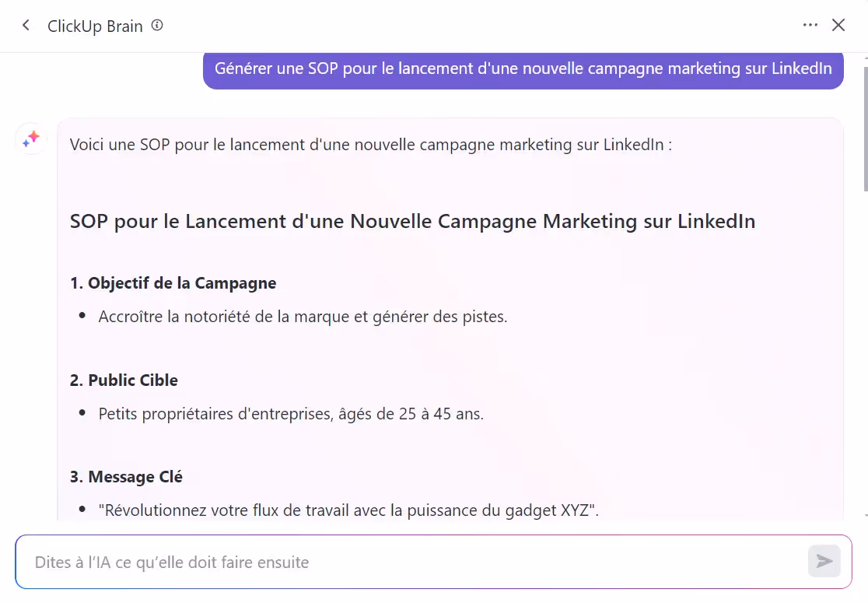The image size is (868, 603).
Task: Click the '2. Public Cible' section text
Action: tap(124, 380)
